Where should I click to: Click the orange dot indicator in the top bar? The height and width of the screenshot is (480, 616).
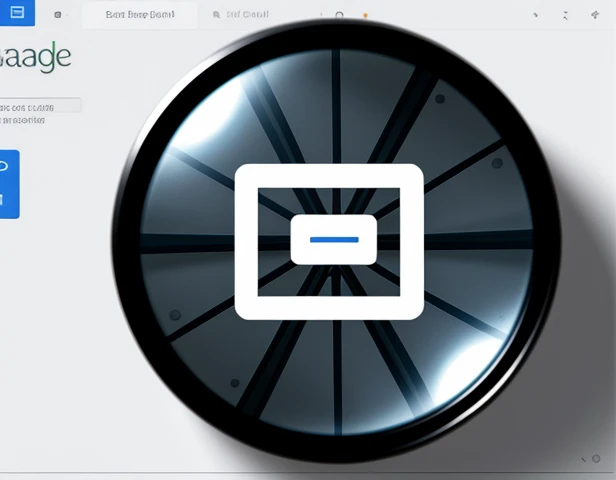coord(365,16)
